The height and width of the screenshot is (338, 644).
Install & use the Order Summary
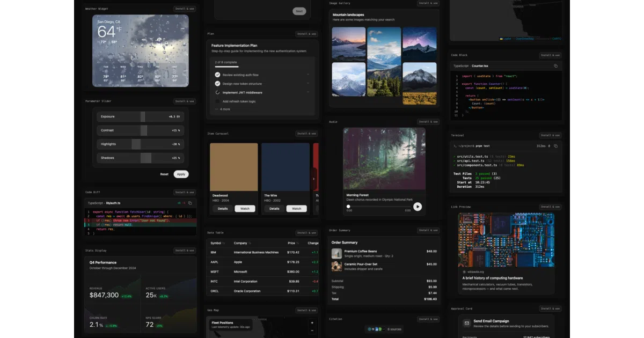pos(428,230)
